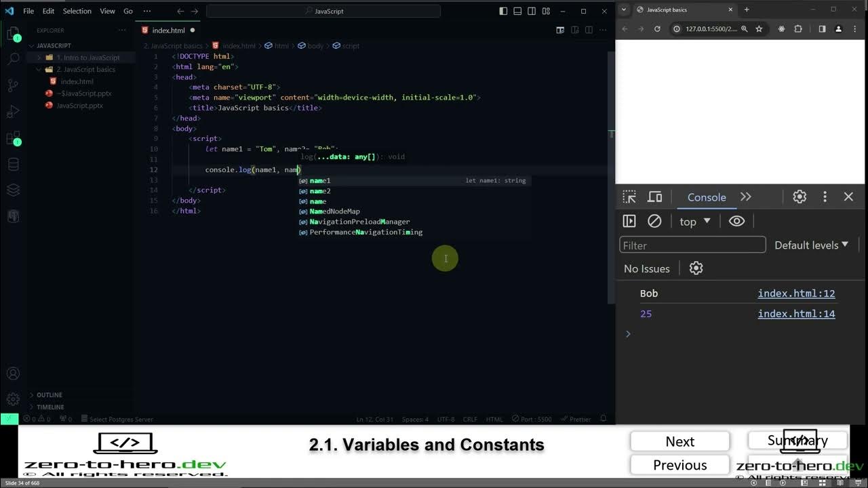Screen dimensions: 868x488
Task: Bookmark this page with star icon
Action: coord(759,29)
